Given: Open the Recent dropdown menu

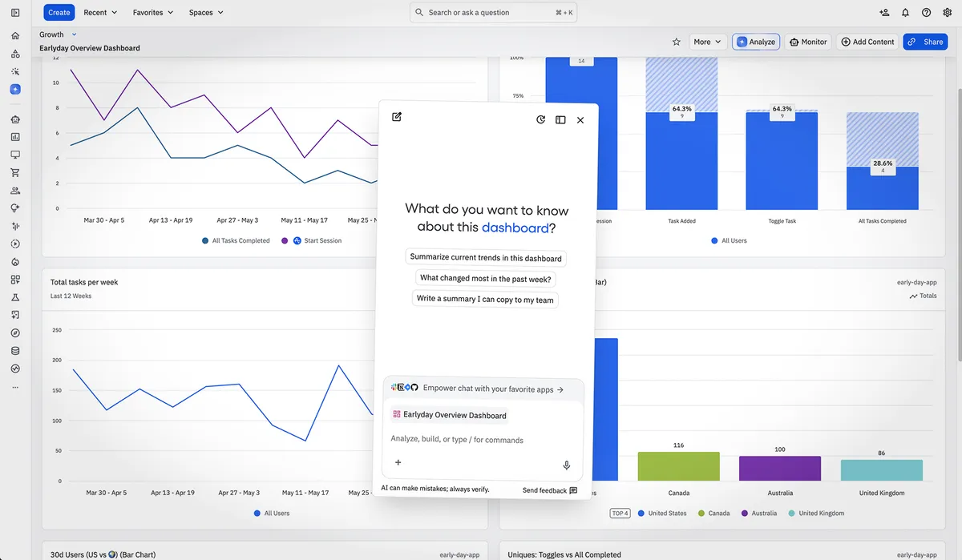Looking at the screenshot, I should (x=100, y=12).
